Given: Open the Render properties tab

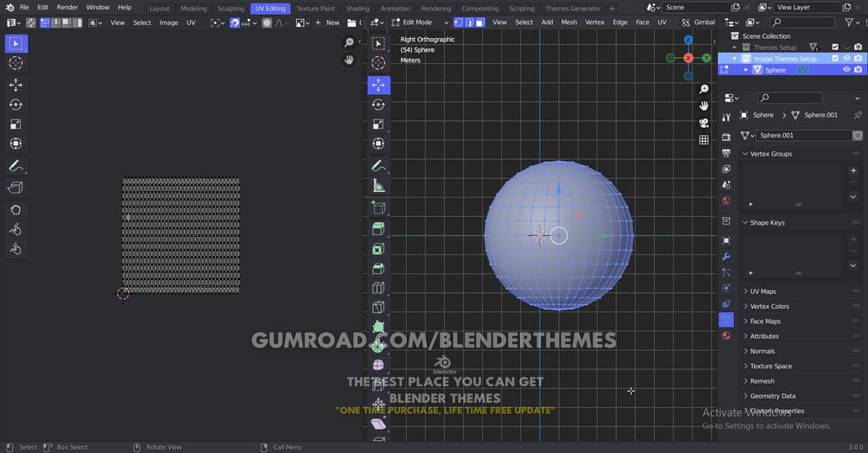Looking at the screenshot, I should (x=726, y=137).
